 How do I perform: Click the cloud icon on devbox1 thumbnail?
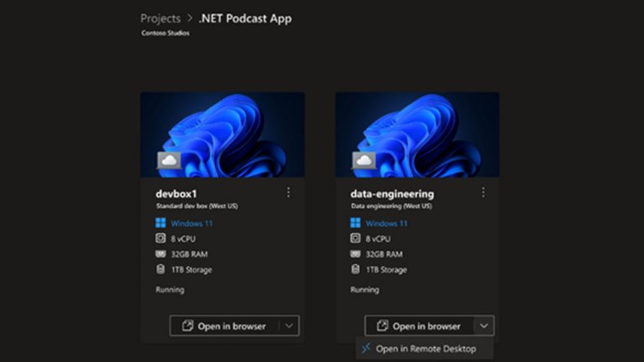coord(169,160)
